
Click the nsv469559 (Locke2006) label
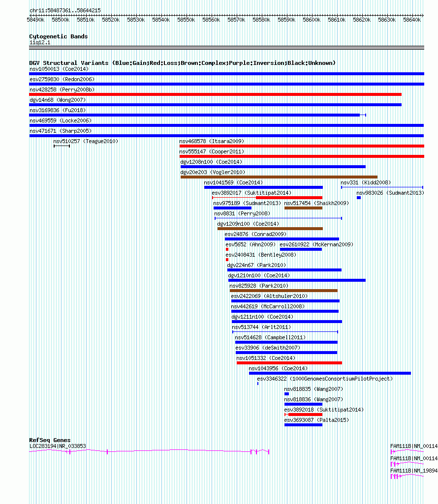[x=61, y=120]
